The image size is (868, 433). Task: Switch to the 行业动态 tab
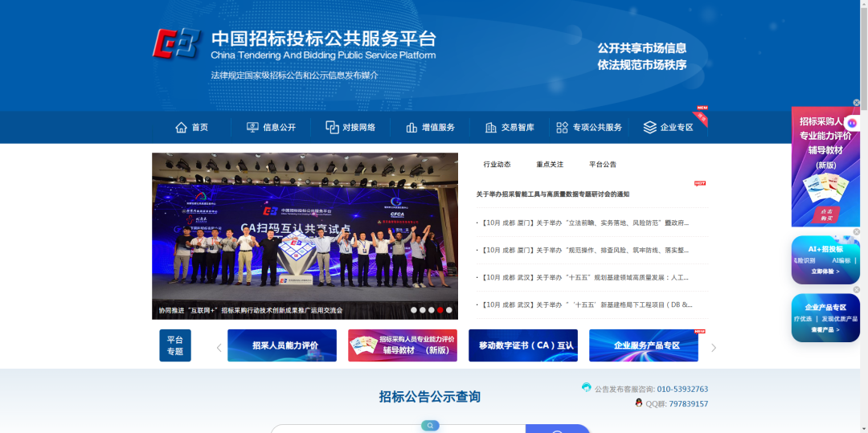click(497, 164)
